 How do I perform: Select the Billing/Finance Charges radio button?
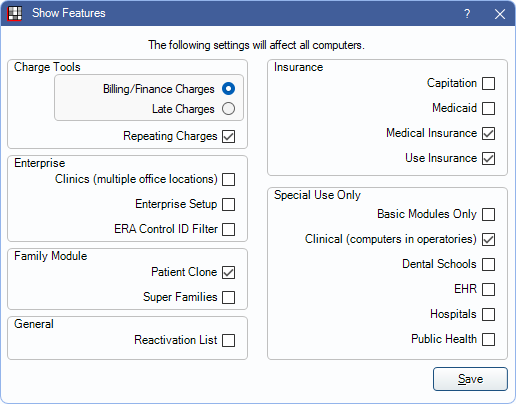228,89
